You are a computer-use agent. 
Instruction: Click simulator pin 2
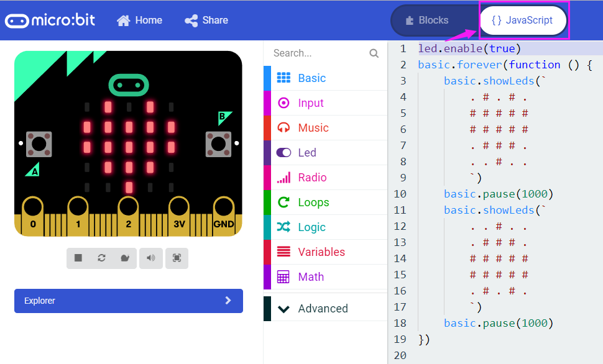pyautogui.click(x=129, y=216)
